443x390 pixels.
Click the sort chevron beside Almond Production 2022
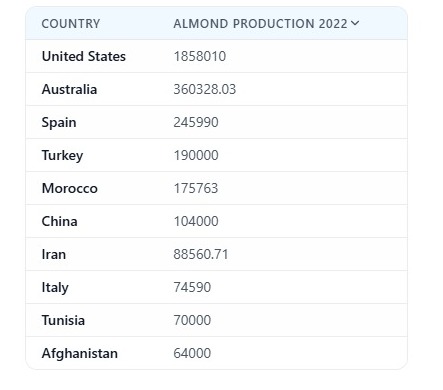(355, 23)
